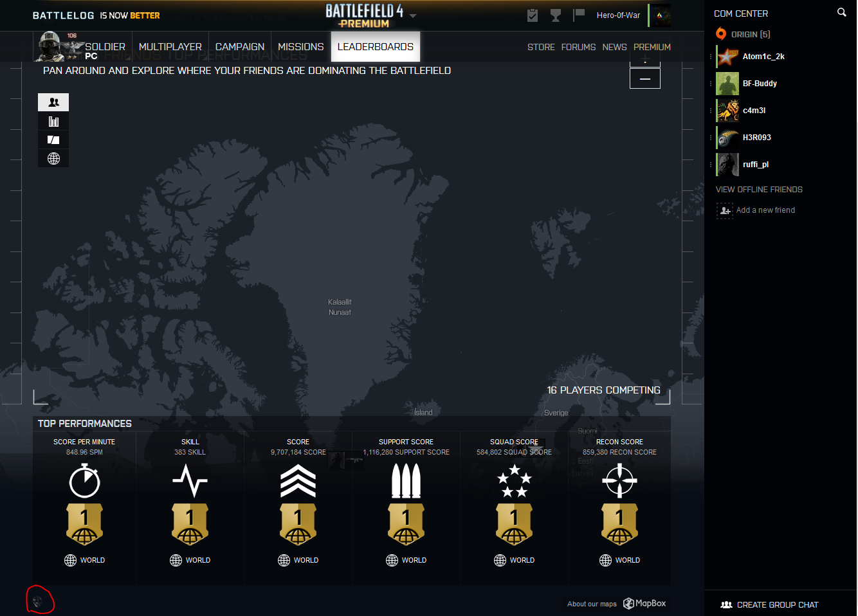Screen dimensions: 858x616
Task: Collapse the Origin (5) friends group
Action: click(750, 34)
